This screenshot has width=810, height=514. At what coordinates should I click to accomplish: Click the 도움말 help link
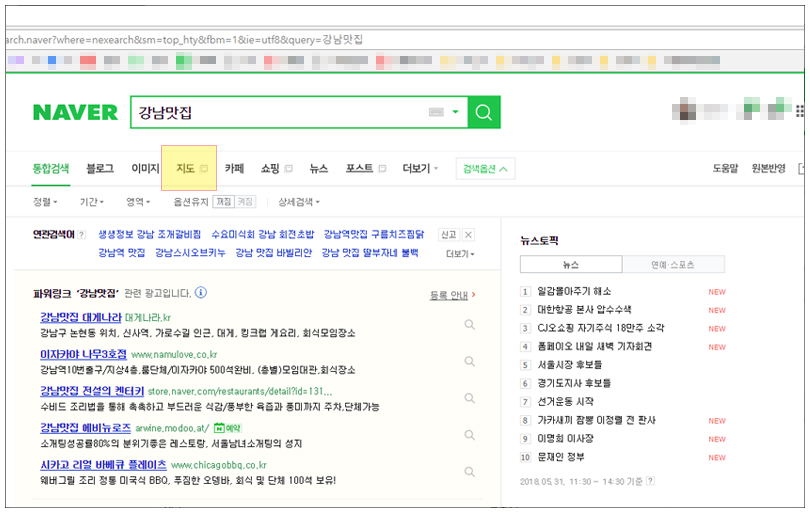coord(725,168)
